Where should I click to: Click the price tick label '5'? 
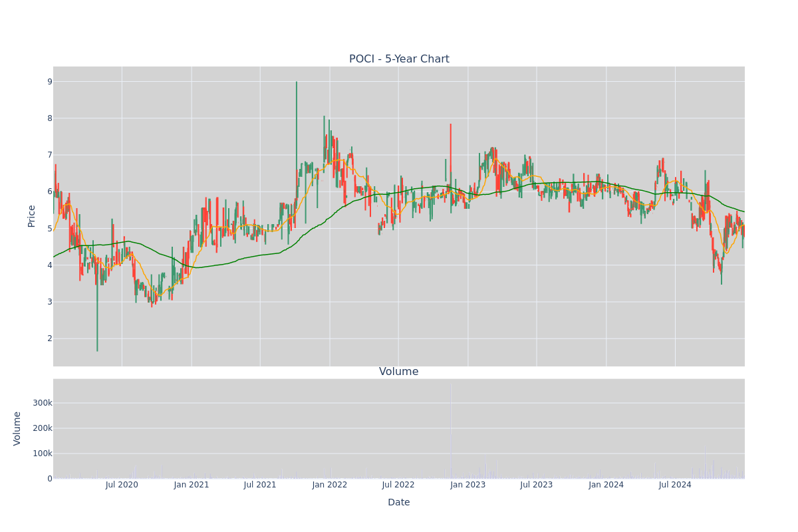coord(49,229)
